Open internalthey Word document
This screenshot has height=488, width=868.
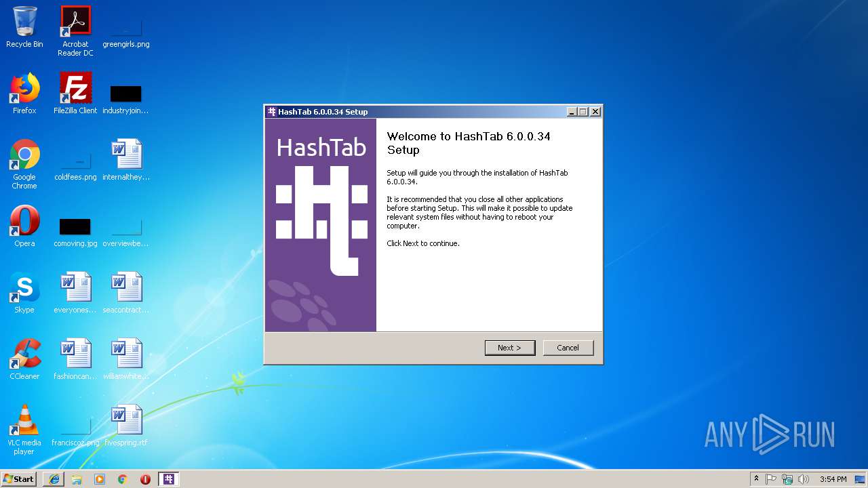tap(126, 160)
